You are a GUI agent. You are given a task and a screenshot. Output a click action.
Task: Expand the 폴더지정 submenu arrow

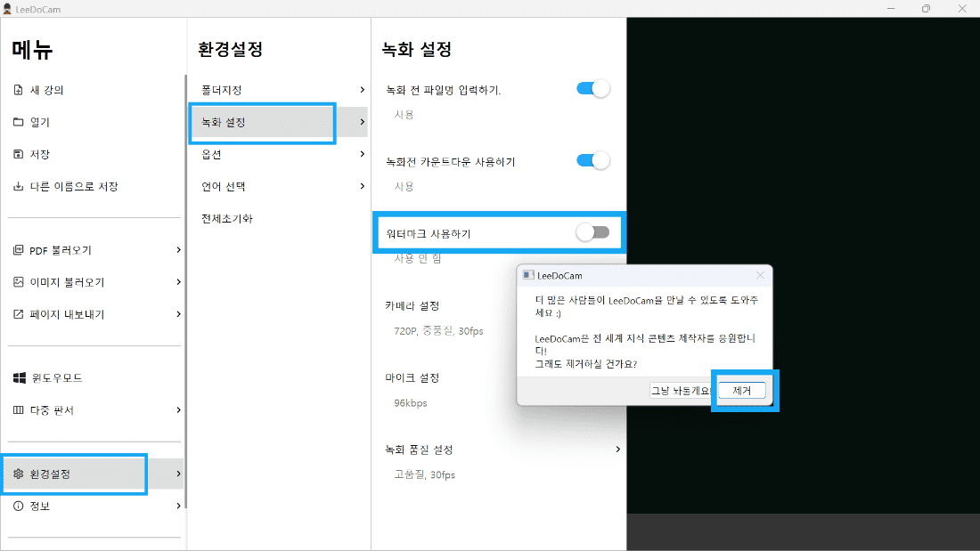362,90
